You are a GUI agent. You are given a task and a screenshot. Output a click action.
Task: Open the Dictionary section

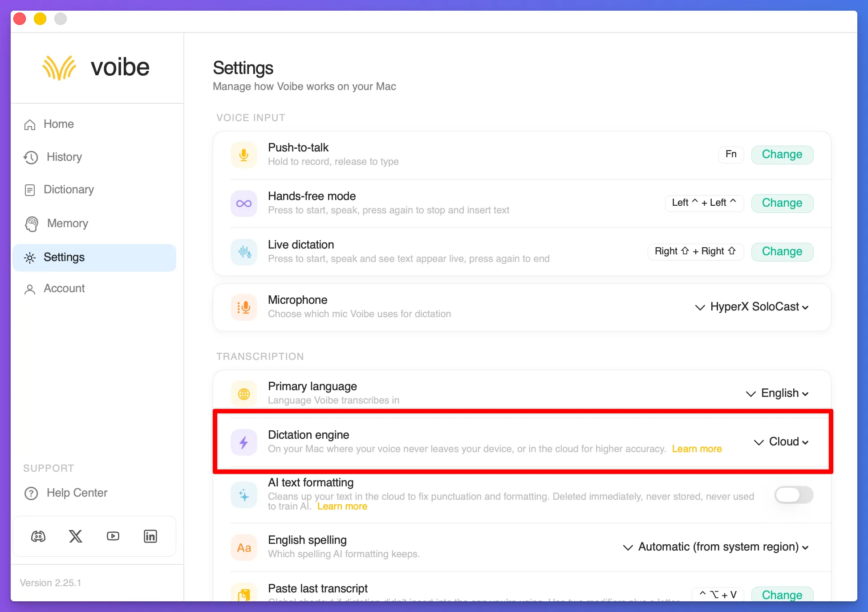tap(94, 190)
